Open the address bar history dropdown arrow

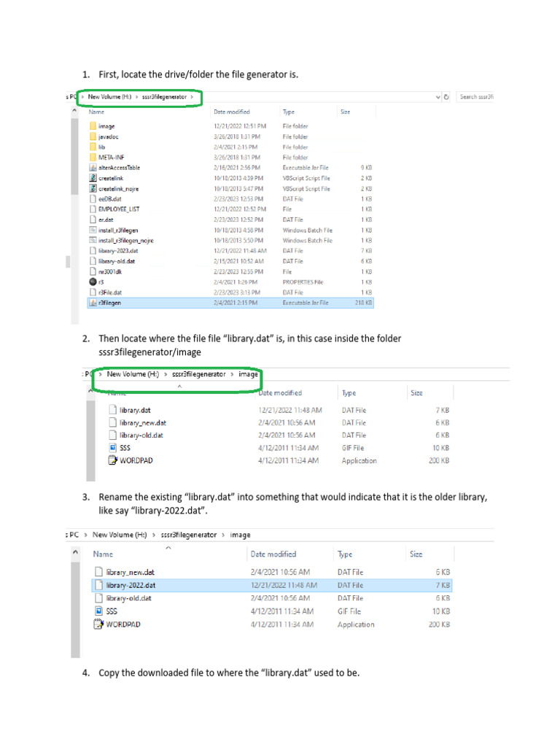437,97
